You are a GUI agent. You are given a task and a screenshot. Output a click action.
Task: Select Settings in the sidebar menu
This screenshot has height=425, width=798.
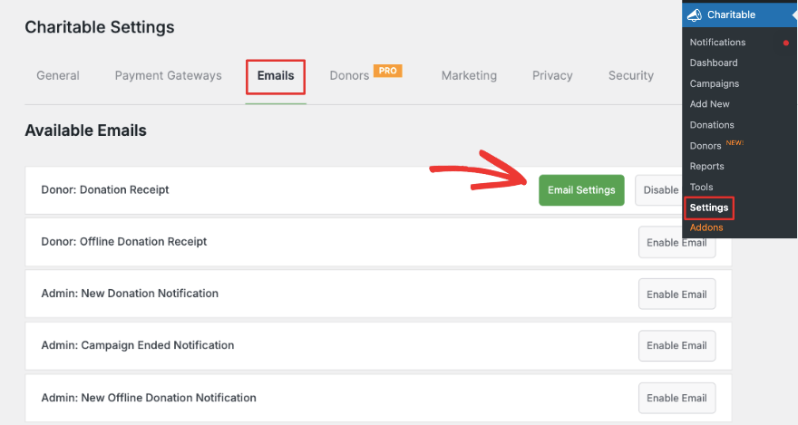(709, 208)
